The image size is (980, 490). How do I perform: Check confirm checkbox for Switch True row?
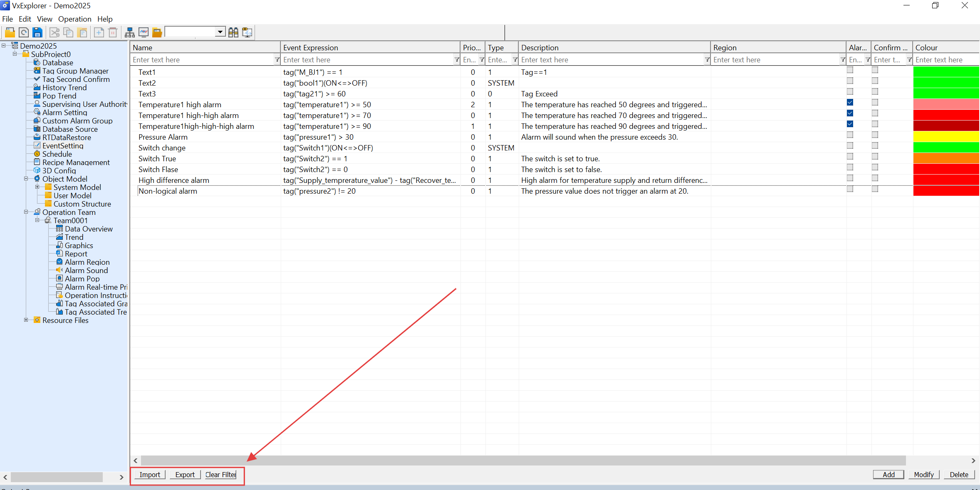pyautogui.click(x=875, y=156)
